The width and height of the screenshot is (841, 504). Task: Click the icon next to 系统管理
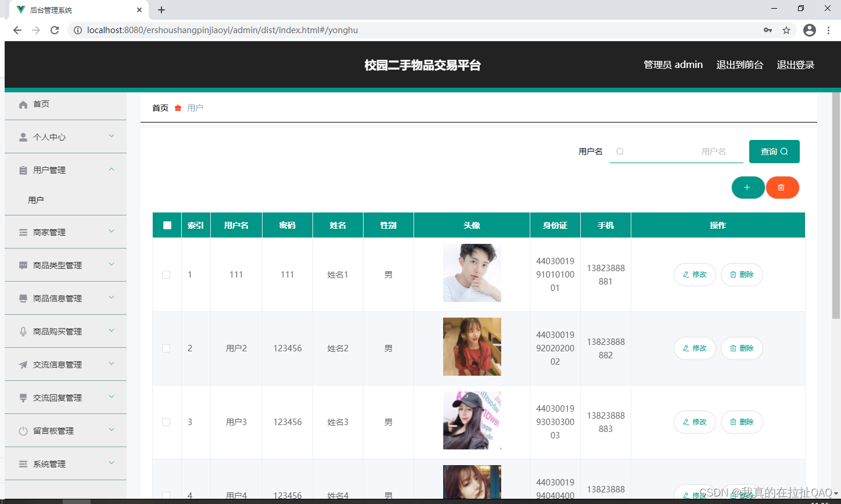23,464
